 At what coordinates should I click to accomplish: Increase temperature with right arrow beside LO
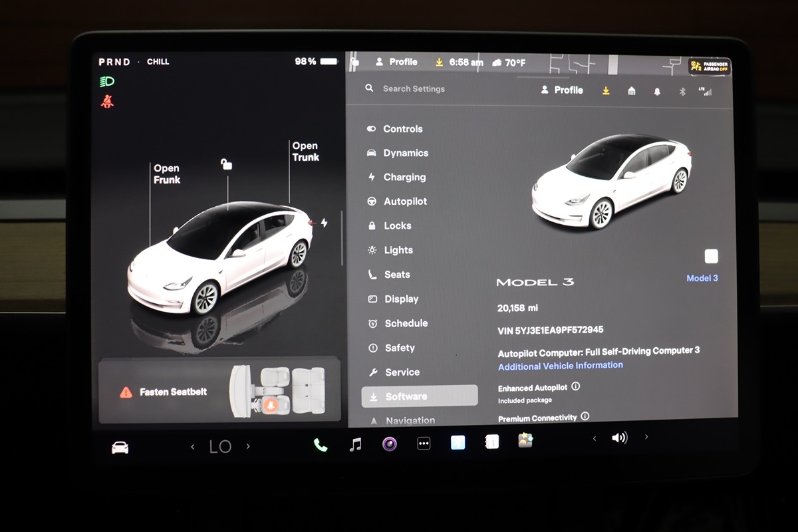(x=248, y=446)
